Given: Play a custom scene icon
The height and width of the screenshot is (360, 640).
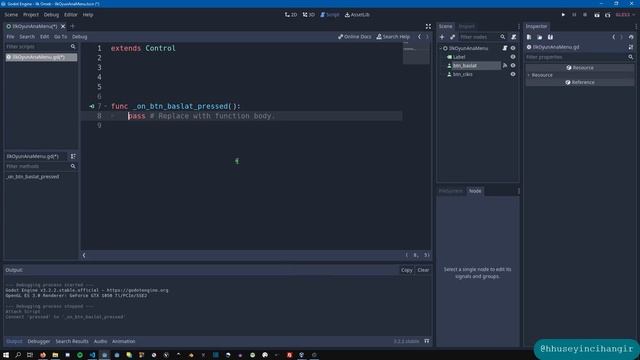Looking at the screenshot, I should click(608, 15).
